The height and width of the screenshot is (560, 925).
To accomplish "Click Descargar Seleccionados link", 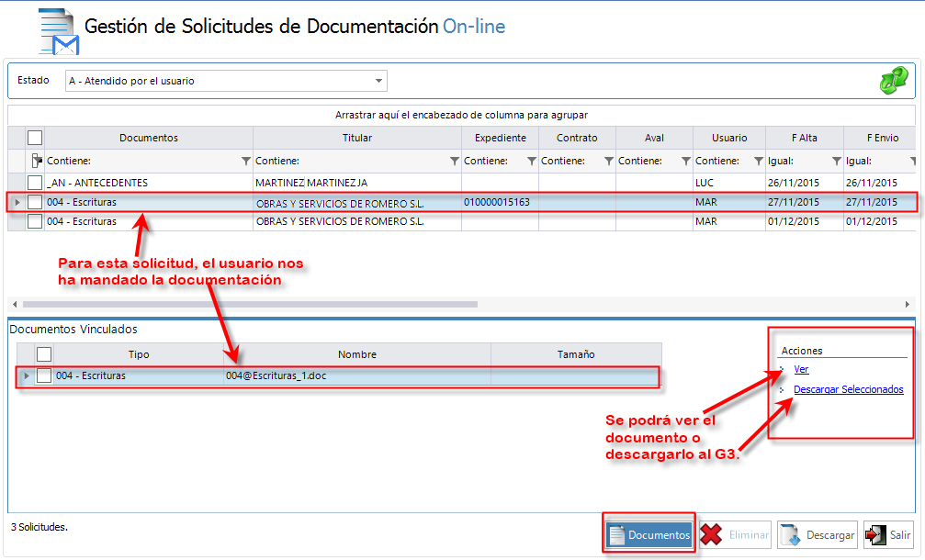I will coord(848,389).
